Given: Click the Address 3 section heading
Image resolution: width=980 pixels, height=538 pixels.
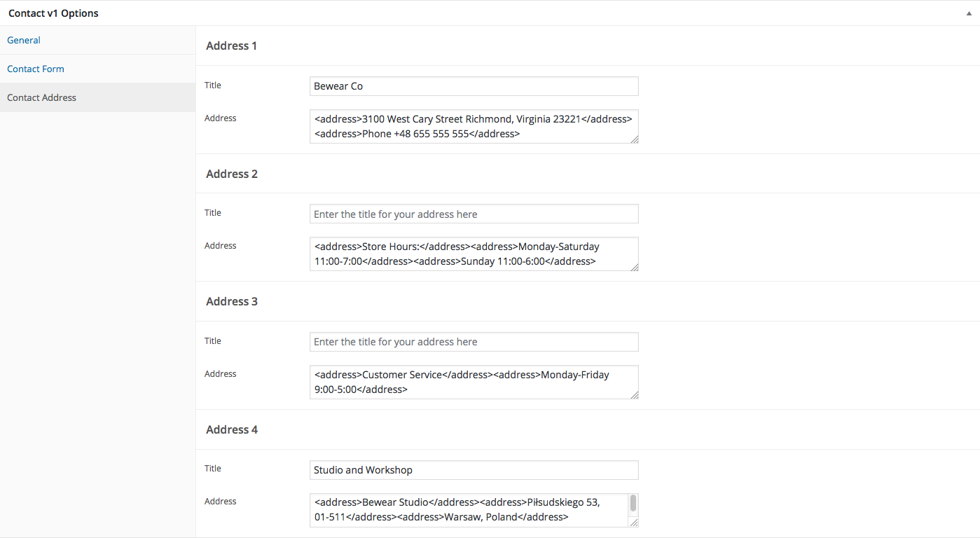Looking at the screenshot, I should (x=232, y=301).
